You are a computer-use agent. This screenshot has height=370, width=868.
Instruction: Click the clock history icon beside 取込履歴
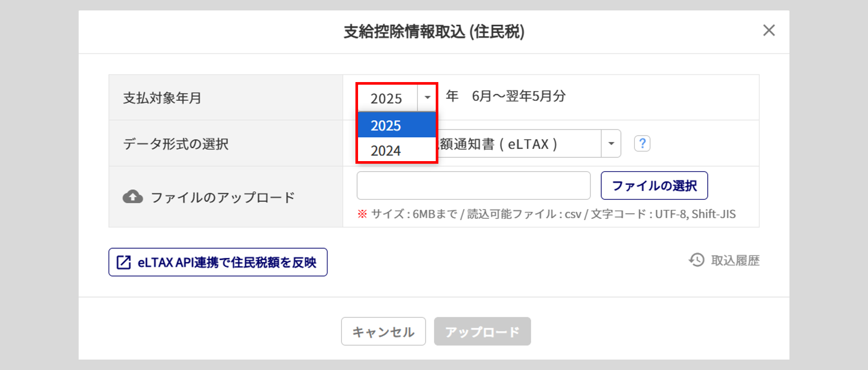pos(697,260)
